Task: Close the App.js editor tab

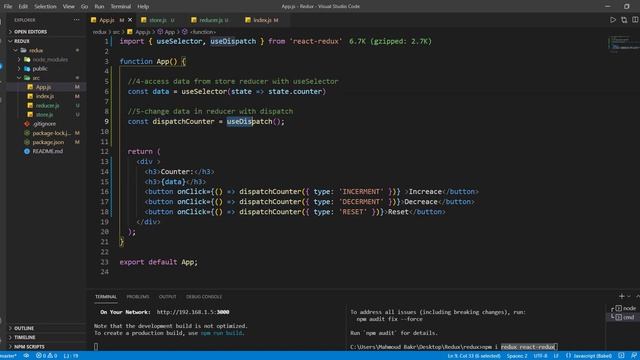Action: click(x=130, y=20)
